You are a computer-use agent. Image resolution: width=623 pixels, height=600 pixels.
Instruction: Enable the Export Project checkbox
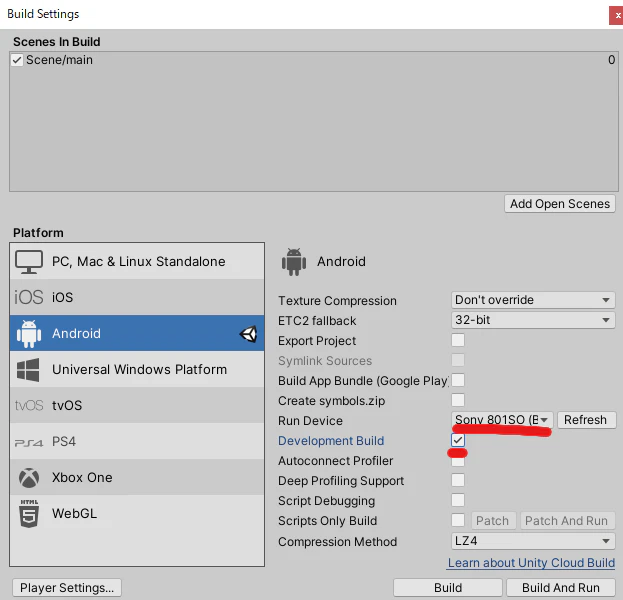click(458, 340)
